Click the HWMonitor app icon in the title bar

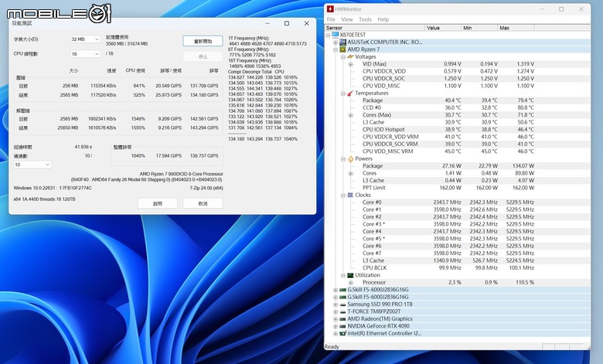(x=330, y=9)
